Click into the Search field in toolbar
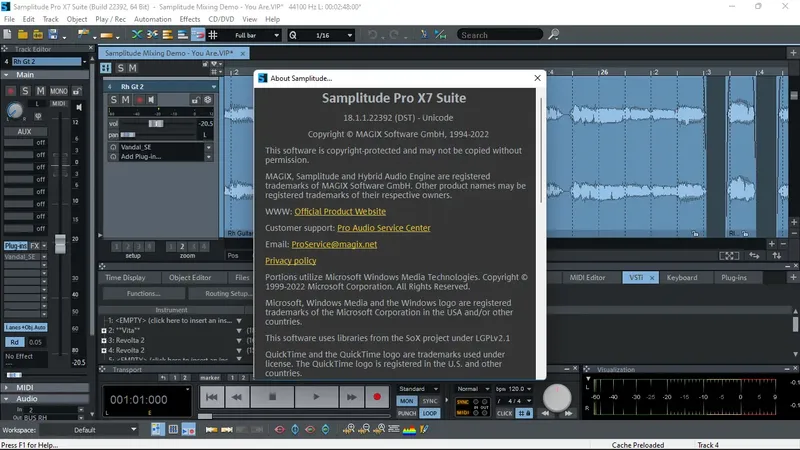 pyautogui.click(x=500, y=35)
